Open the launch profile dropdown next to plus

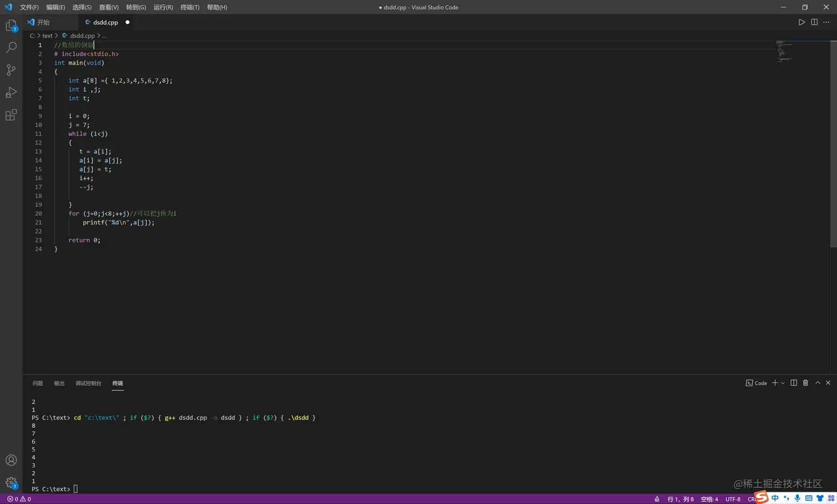tap(783, 383)
